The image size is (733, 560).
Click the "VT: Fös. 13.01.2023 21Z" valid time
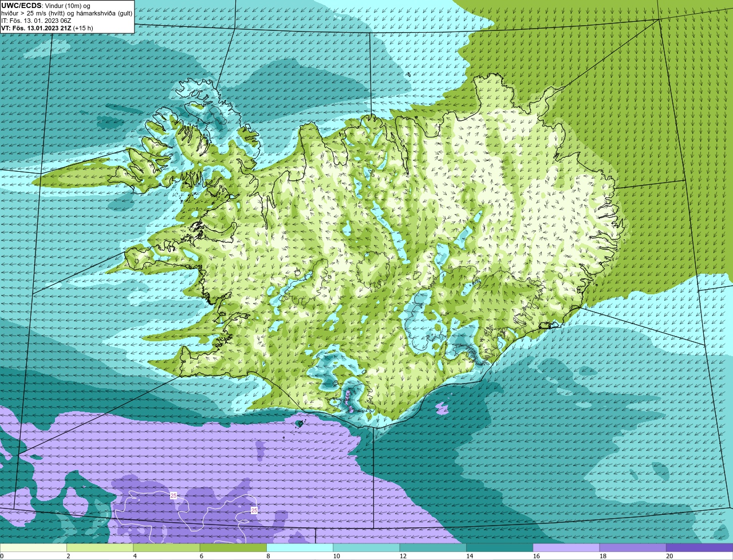coord(36,28)
